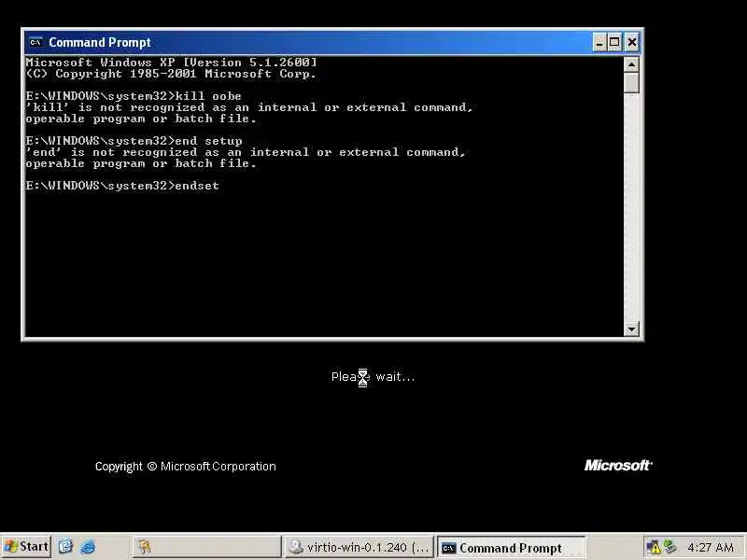The image size is (747, 560).
Task: Click the Command Prompt title bar text
Action: point(100,42)
